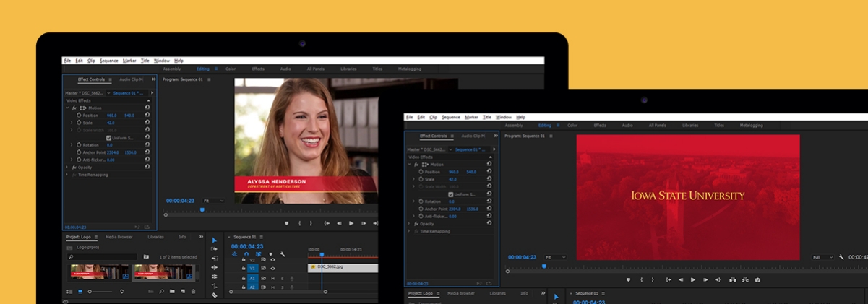Open Full playback resolution dropdown in right window
The width and height of the screenshot is (868, 304).
pyautogui.click(x=822, y=257)
